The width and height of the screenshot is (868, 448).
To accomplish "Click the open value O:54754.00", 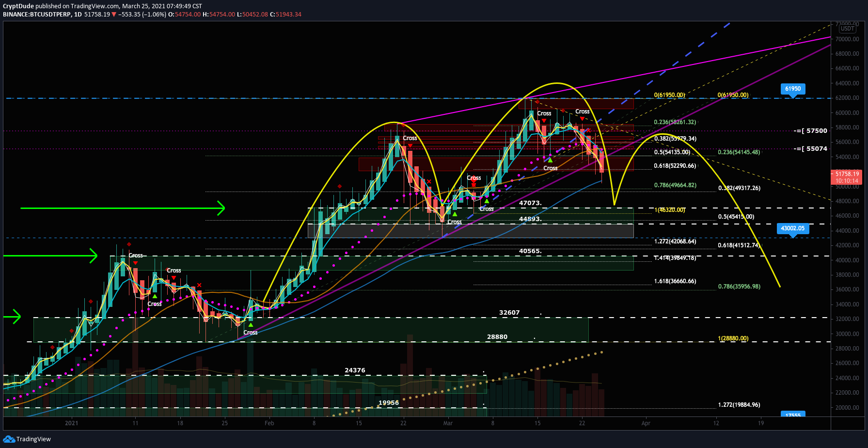I will (x=184, y=15).
